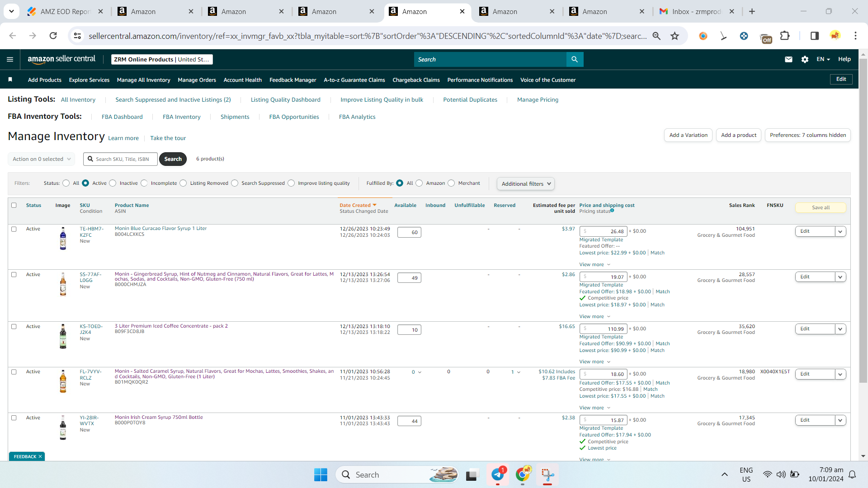
Task: Open Listing Quality Dashboard link
Action: coord(285,100)
